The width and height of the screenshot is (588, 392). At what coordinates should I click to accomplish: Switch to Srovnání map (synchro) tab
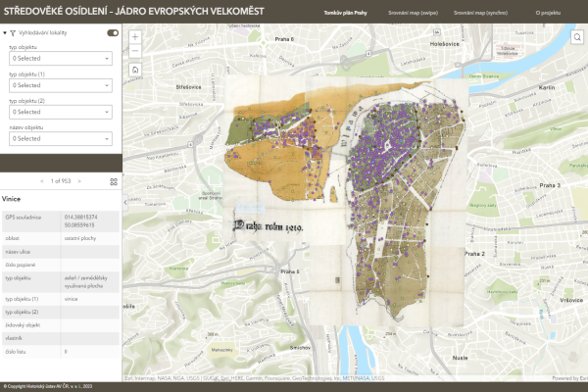point(480,13)
